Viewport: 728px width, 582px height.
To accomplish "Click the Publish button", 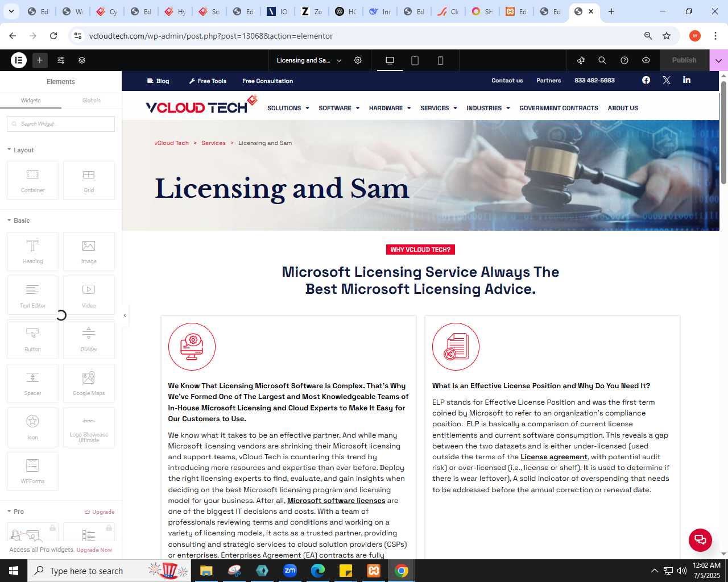I will (x=684, y=60).
